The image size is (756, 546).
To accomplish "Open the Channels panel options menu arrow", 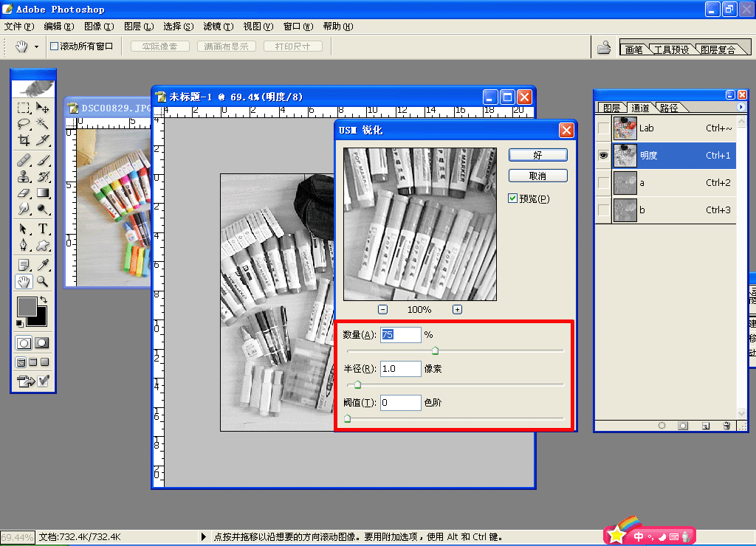I will [x=740, y=107].
